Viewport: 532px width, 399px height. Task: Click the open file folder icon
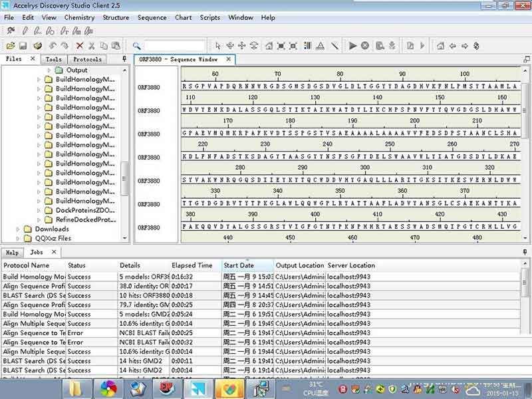pos(11,45)
